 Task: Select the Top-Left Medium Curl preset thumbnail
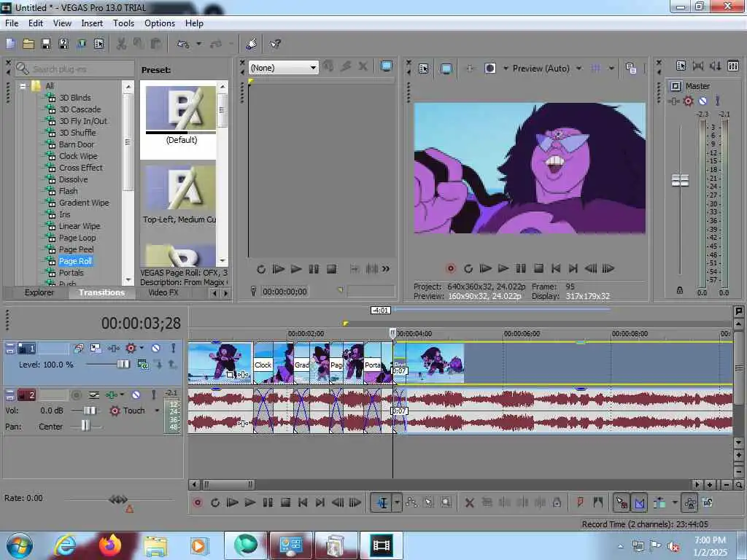181,188
